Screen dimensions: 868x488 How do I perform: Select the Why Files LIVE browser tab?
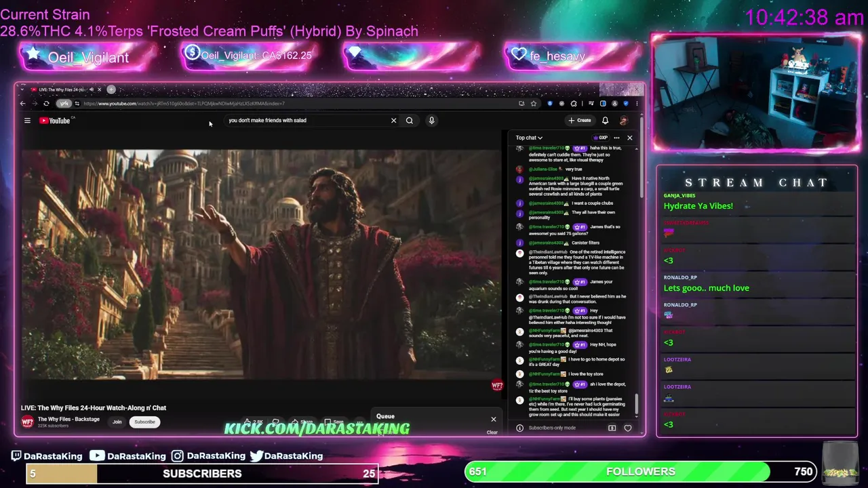[66, 89]
